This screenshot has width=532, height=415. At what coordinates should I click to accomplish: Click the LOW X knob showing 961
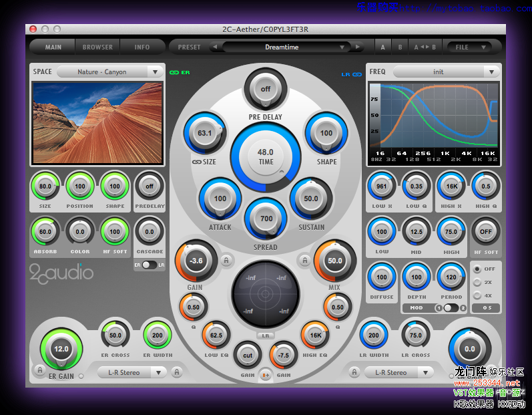pos(381,186)
